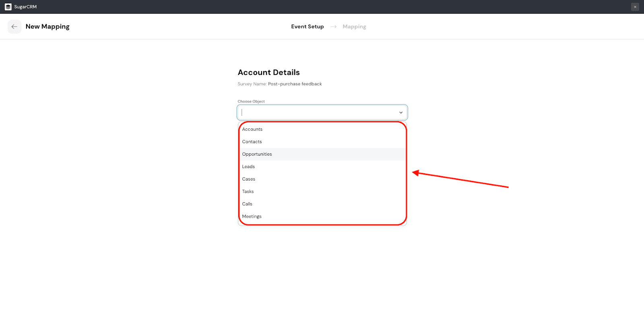Viewport: 644px width, 331px height.
Task: Click the New Mapping page title
Action: [x=47, y=27]
